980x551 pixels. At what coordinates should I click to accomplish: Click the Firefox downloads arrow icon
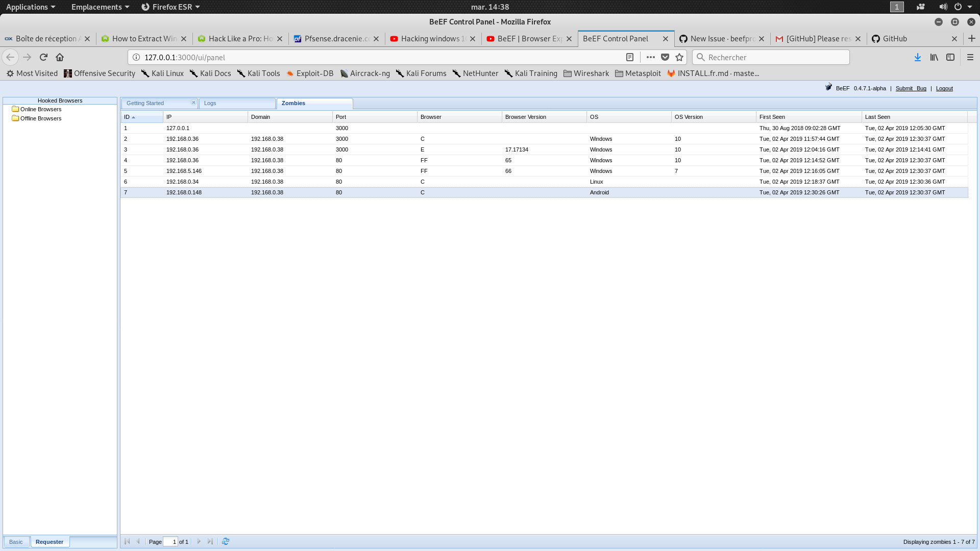tap(917, 57)
